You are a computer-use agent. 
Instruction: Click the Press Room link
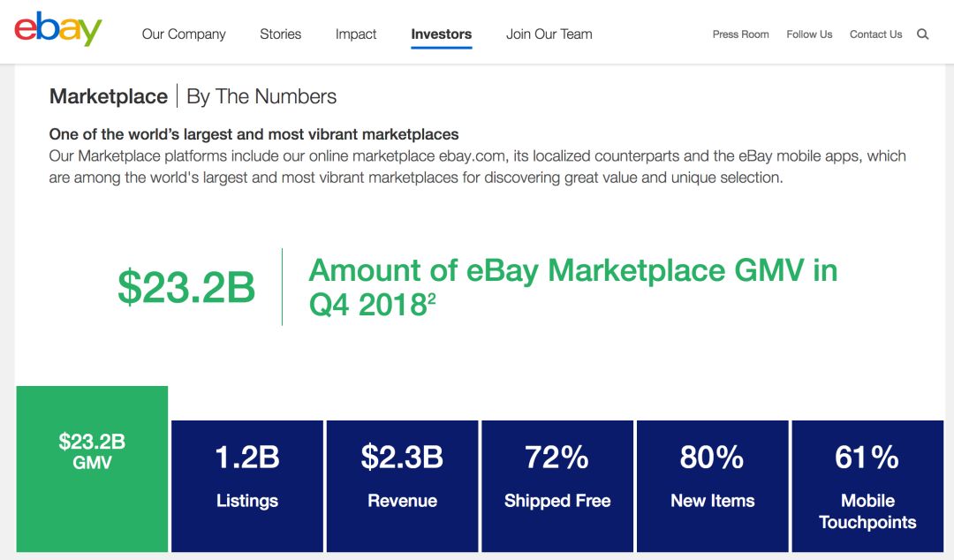[x=740, y=34]
